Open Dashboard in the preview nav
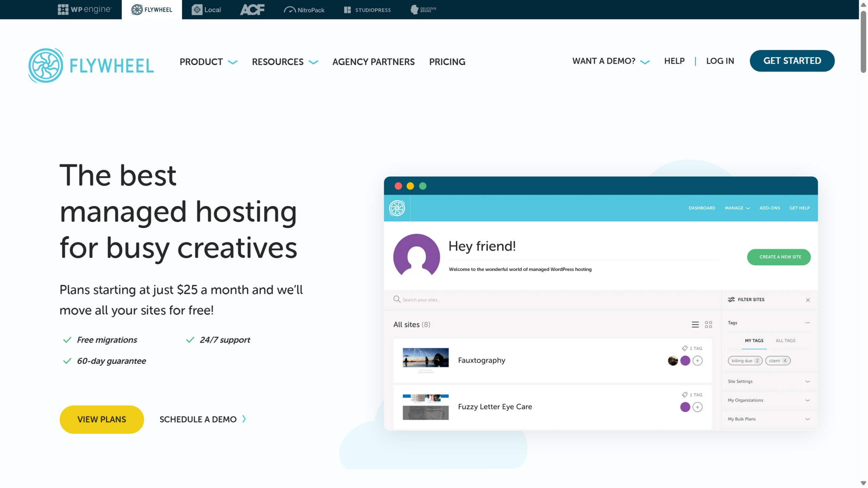Image resolution: width=868 pixels, height=488 pixels. click(x=702, y=208)
